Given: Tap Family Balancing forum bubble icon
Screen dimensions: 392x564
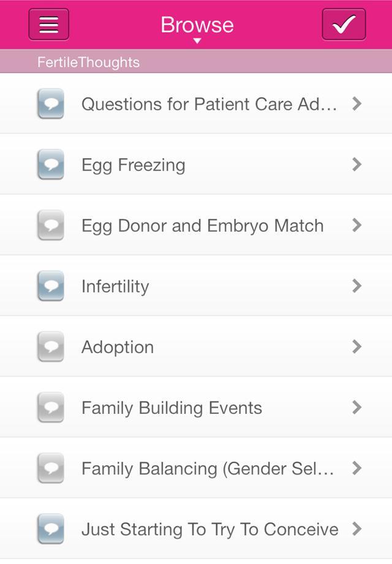Looking at the screenshot, I should click(50, 468).
